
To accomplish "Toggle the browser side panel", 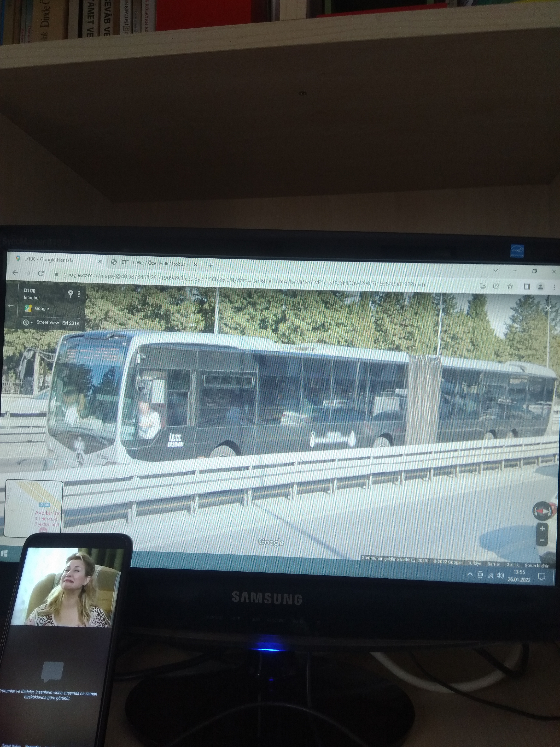I will coord(527,287).
